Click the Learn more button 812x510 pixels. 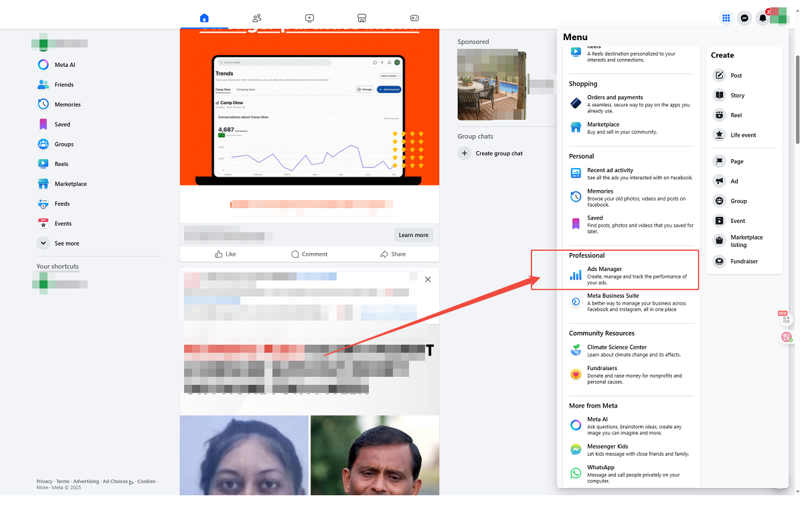413,235
